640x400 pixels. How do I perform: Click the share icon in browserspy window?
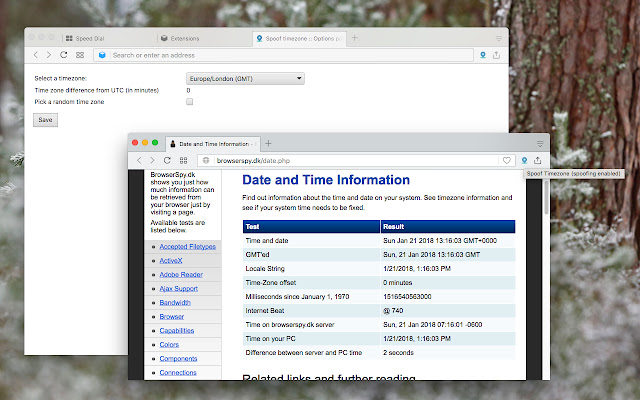[x=538, y=160]
